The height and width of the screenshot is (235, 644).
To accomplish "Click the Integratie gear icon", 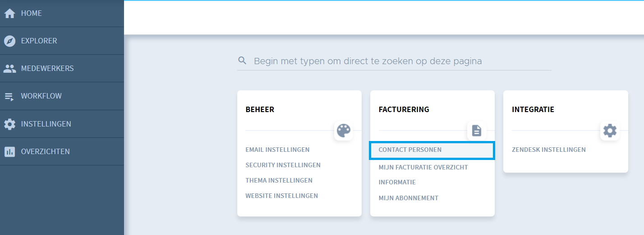I will (x=610, y=131).
